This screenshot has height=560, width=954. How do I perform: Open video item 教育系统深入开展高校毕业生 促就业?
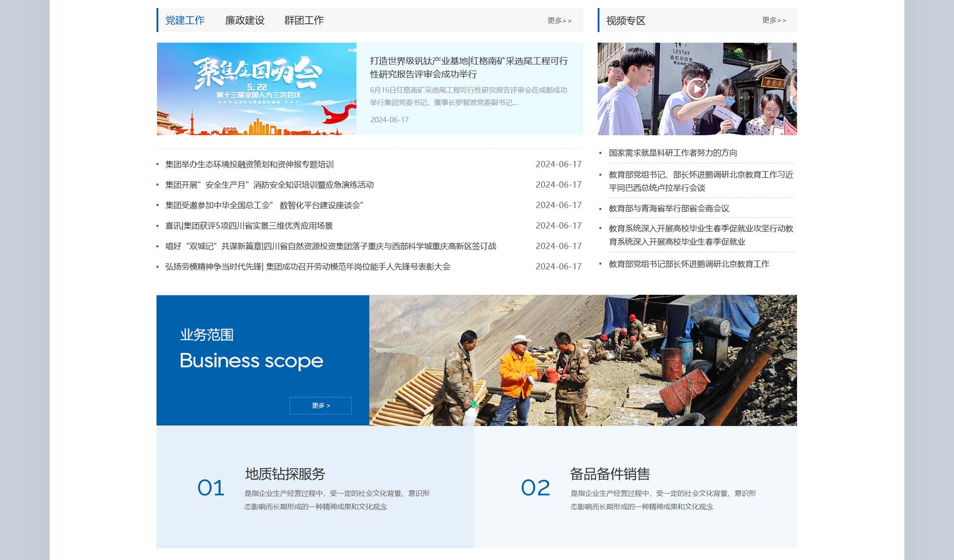[701, 235]
